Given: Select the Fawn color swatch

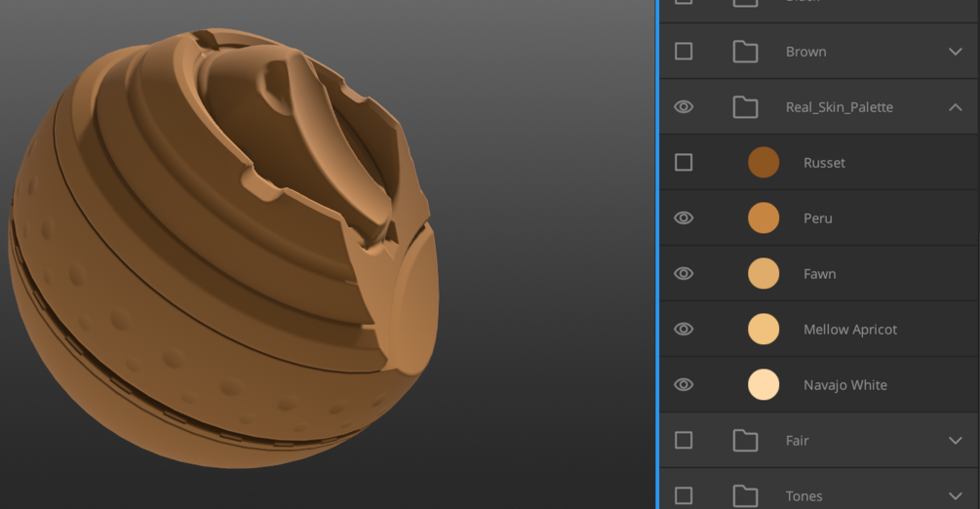Looking at the screenshot, I should coord(764,274).
